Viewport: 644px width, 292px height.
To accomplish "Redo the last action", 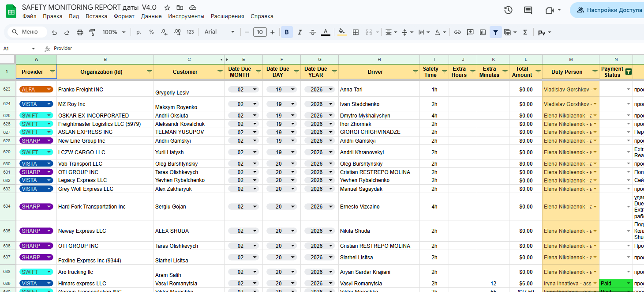I will coord(67,32).
